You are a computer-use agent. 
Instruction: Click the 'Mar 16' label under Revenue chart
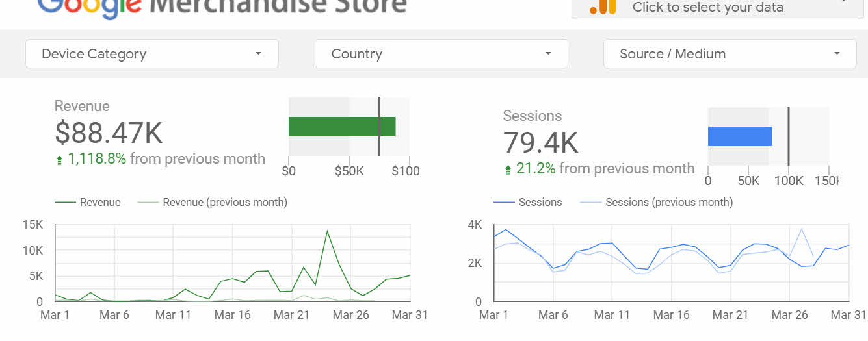click(x=232, y=315)
